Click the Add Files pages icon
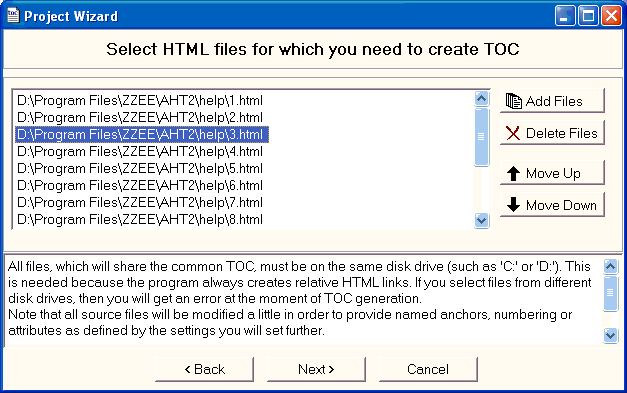The image size is (627, 393). [513, 101]
